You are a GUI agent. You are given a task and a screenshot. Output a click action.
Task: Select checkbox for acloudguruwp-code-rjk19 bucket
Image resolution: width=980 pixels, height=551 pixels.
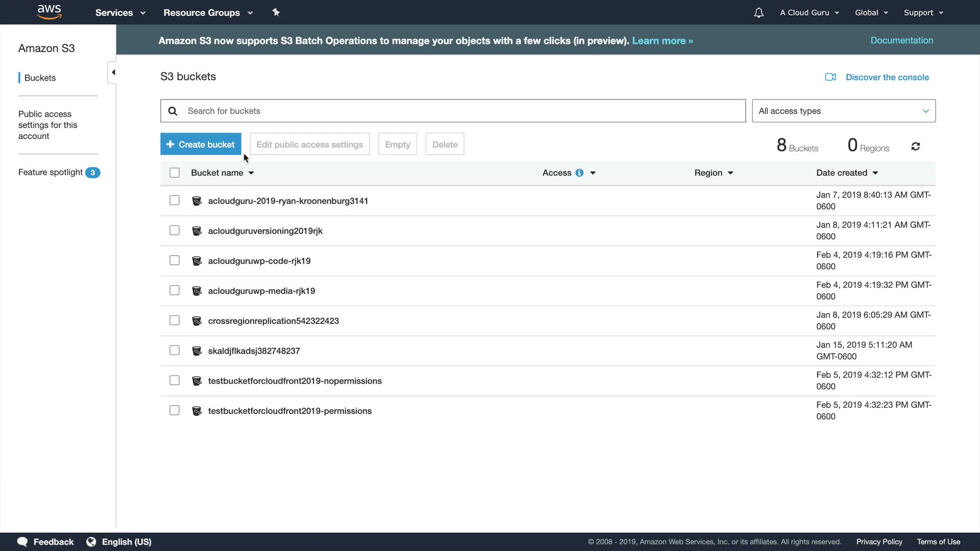175,261
